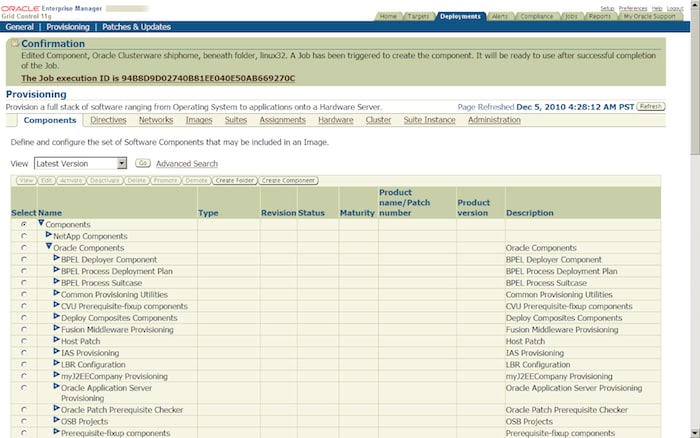This screenshot has height=438, width=700.
Task: Expand the Host Patch node
Action: [x=57, y=339]
